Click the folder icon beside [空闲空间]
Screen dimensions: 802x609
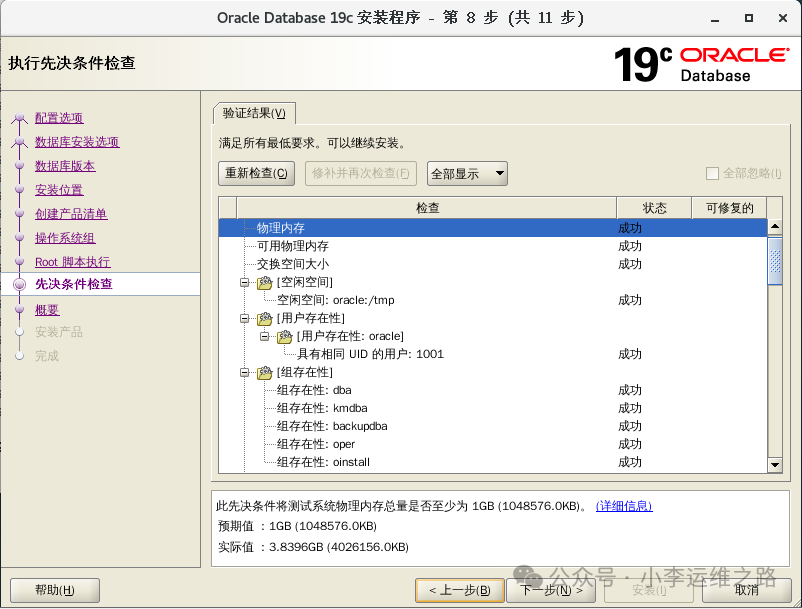tap(264, 282)
